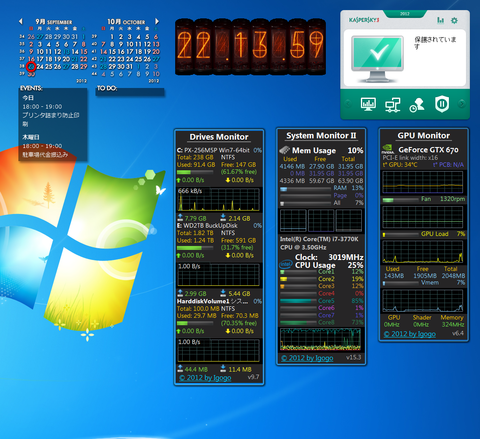Click Core8 73% usage row

click(322, 322)
